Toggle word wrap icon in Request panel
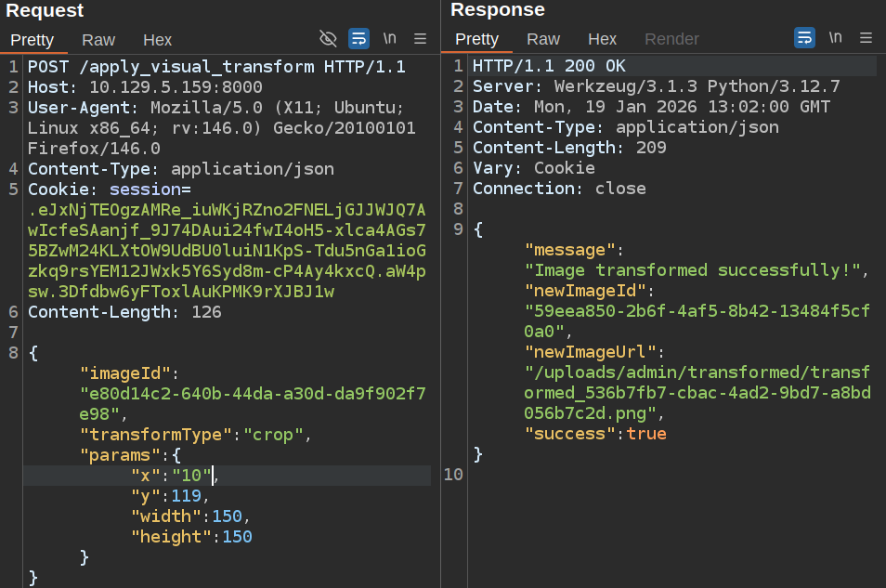The height and width of the screenshot is (588, 886). click(x=358, y=38)
